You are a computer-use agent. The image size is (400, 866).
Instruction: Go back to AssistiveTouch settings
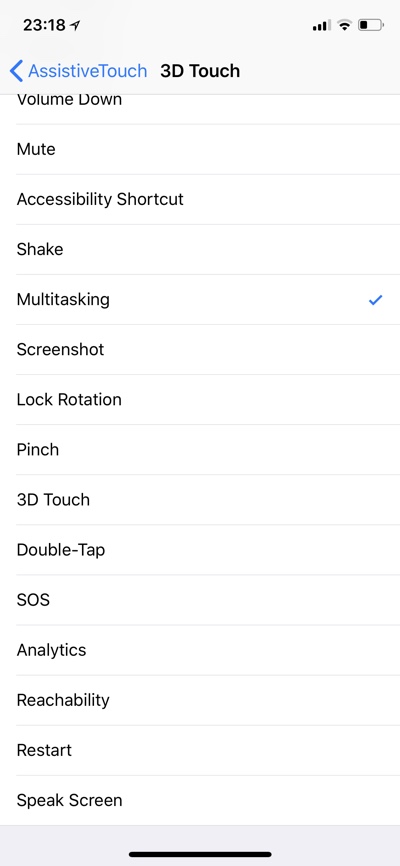[x=78, y=71]
